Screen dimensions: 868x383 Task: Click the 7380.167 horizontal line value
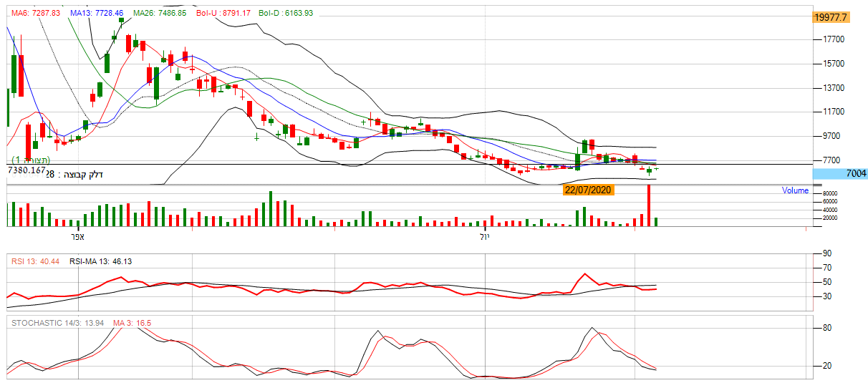click(27, 172)
